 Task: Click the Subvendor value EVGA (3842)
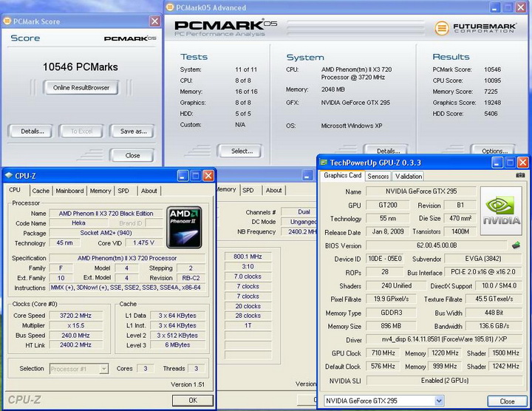[x=482, y=259]
